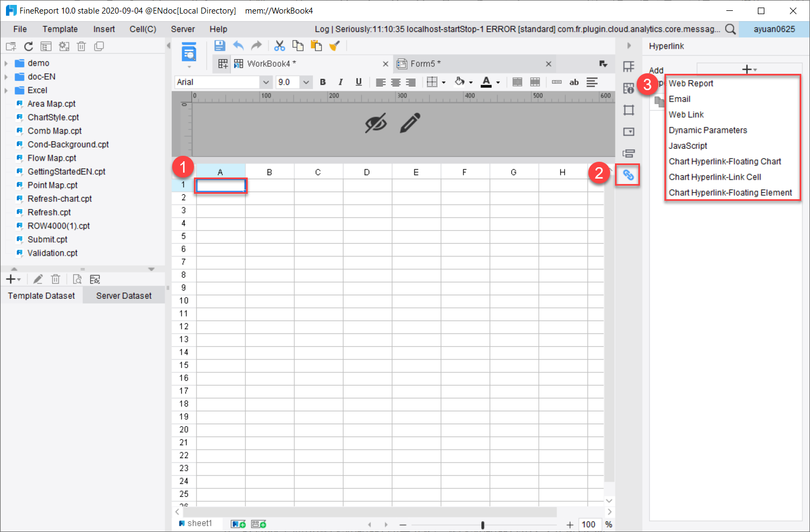Click the pencil edit icon in header area
The image size is (810, 532).
point(410,123)
